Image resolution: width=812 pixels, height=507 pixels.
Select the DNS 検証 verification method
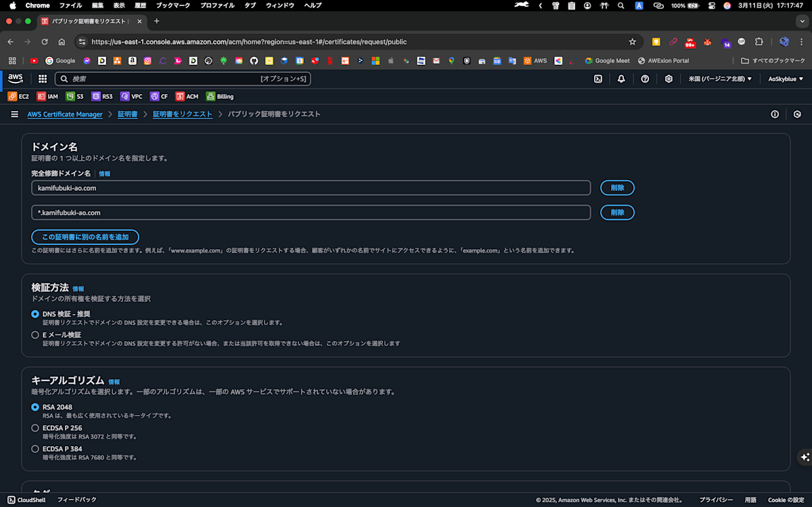(x=35, y=313)
